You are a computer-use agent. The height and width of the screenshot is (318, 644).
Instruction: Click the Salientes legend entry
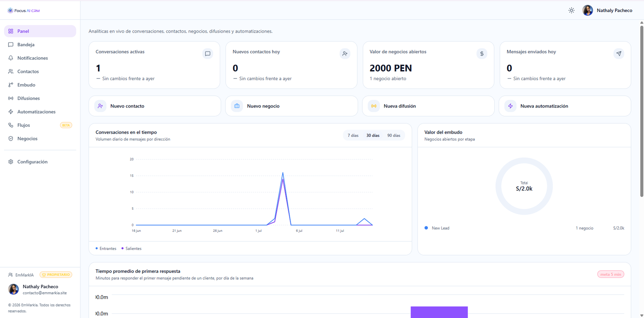pyautogui.click(x=131, y=249)
